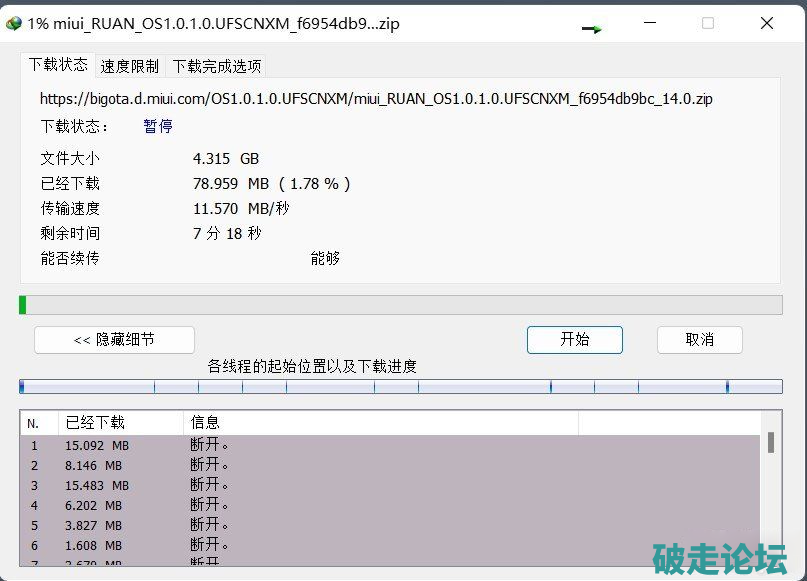Click the IDM icon in the title bar
This screenshot has width=807, height=581.
pyautogui.click(x=14, y=23)
